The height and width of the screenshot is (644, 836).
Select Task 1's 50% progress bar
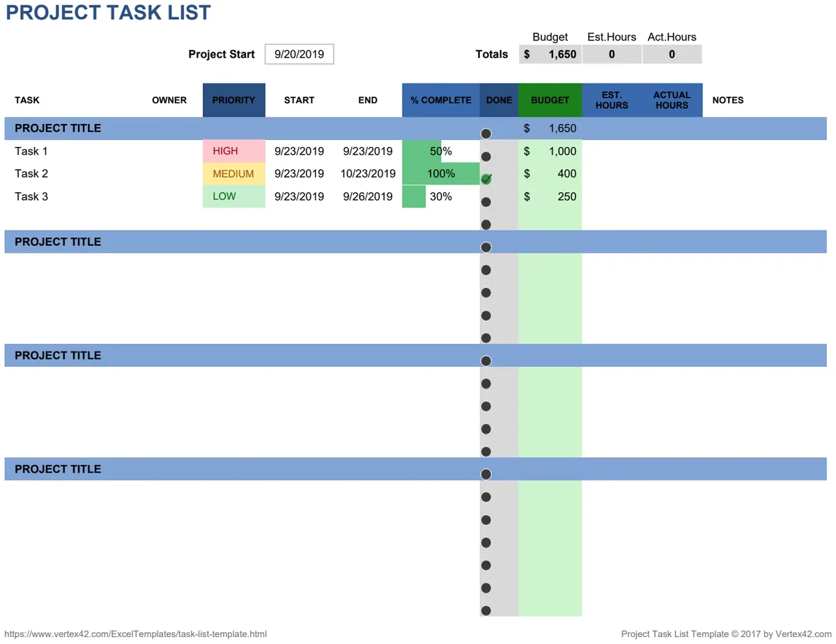441,151
